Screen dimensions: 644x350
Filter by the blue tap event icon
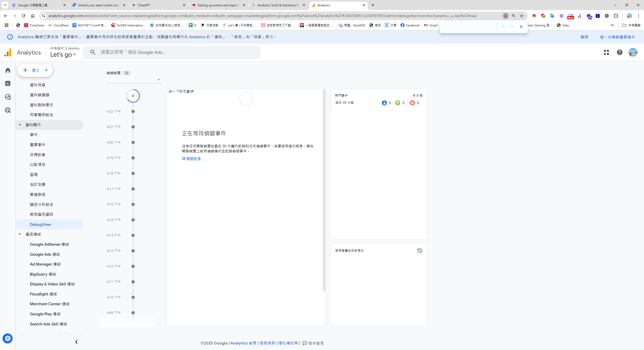pyautogui.click(x=384, y=103)
